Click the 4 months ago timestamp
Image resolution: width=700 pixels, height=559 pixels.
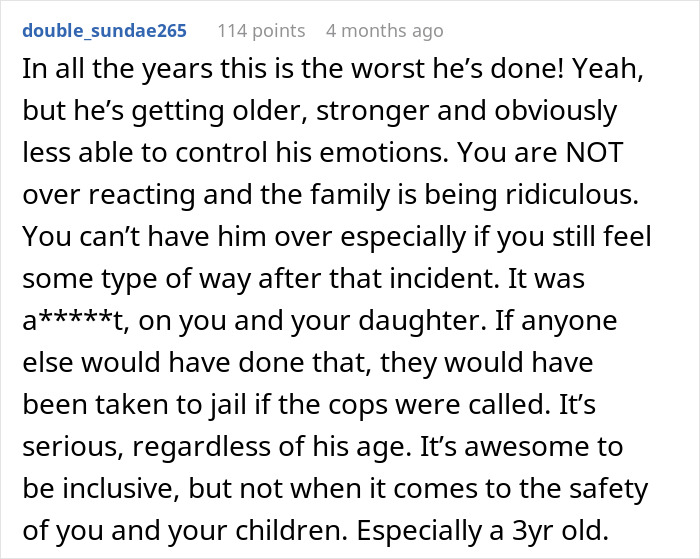click(384, 31)
